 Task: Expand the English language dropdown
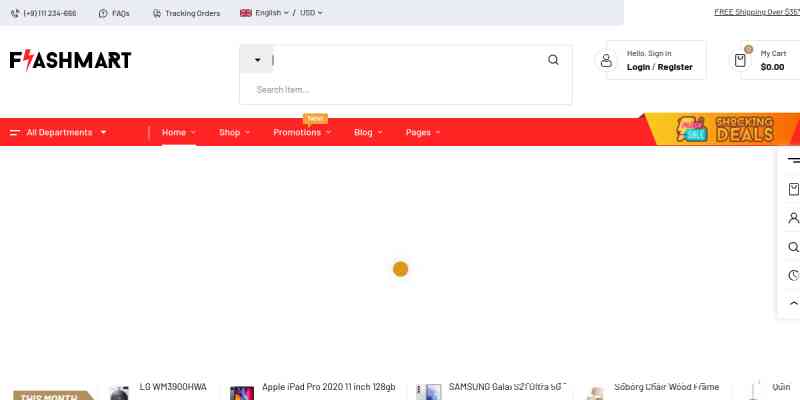click(x=265, y=13)
